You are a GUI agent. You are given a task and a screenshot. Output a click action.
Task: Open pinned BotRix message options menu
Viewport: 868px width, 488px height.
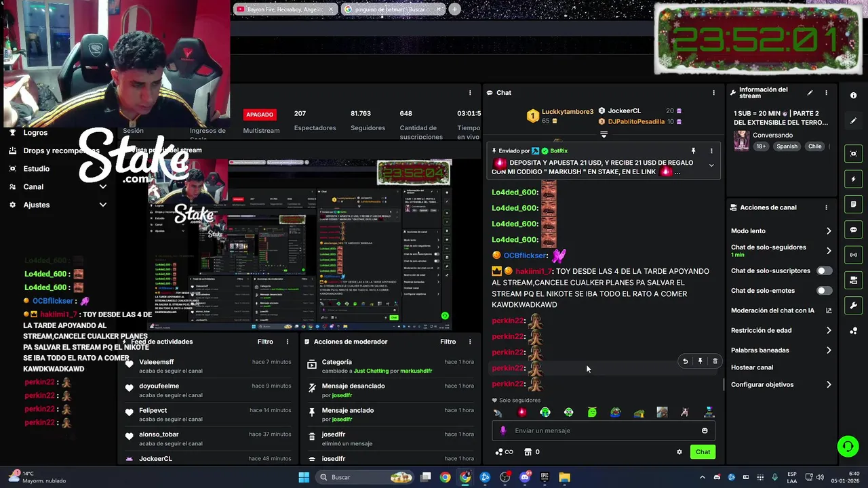711,150
